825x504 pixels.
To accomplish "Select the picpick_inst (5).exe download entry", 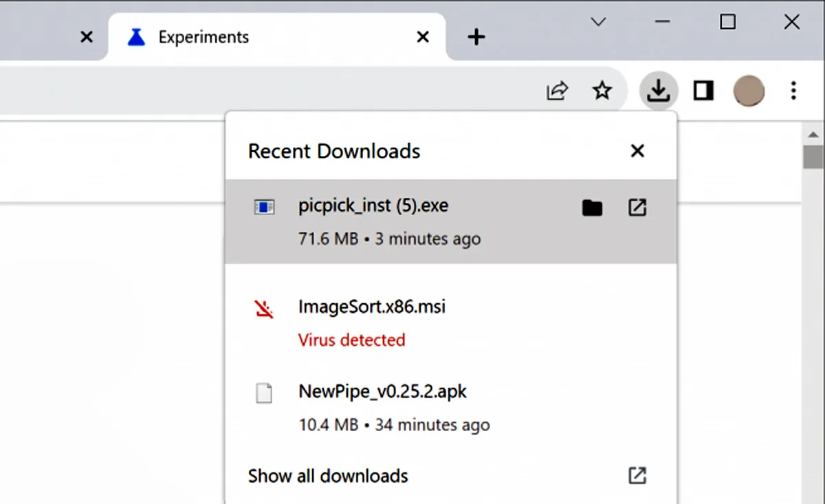I will pos(451,221).
